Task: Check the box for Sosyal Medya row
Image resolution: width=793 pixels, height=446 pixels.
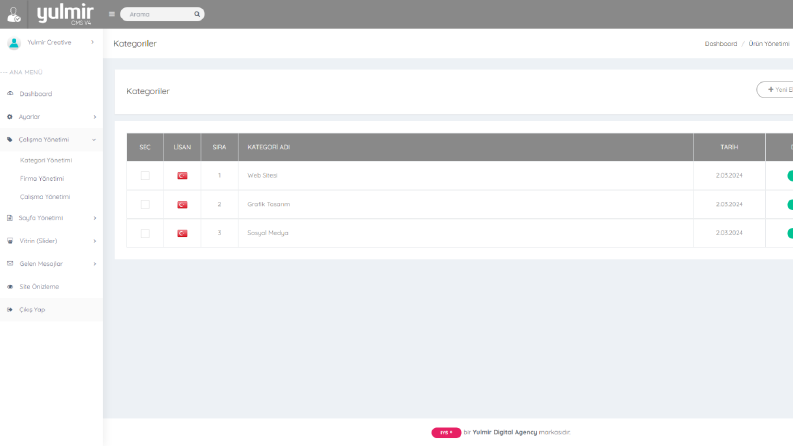Action: 145,233
